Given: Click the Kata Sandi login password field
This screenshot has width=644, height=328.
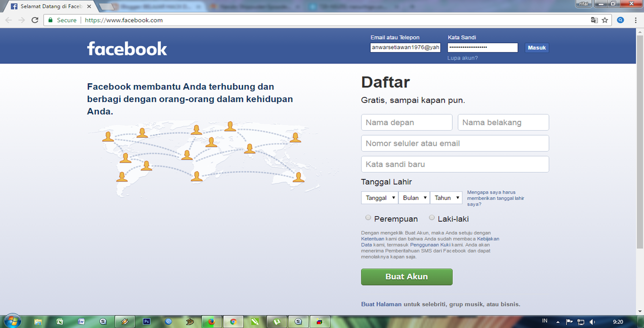Looking at the screenshot, I should tap(483, 47).
